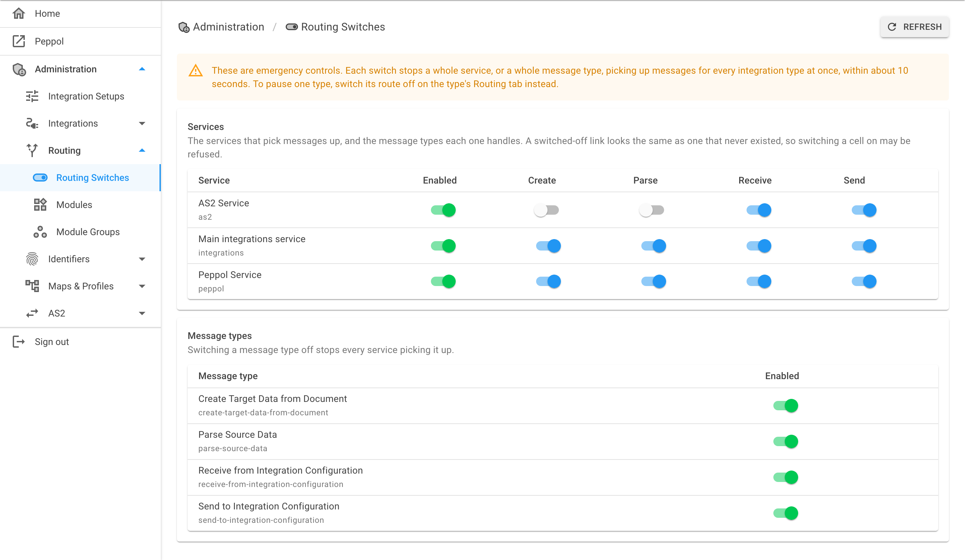965x560 pixels.
Task: Expand the AS2 submenu arrow
Action: (x=142, y=313)
